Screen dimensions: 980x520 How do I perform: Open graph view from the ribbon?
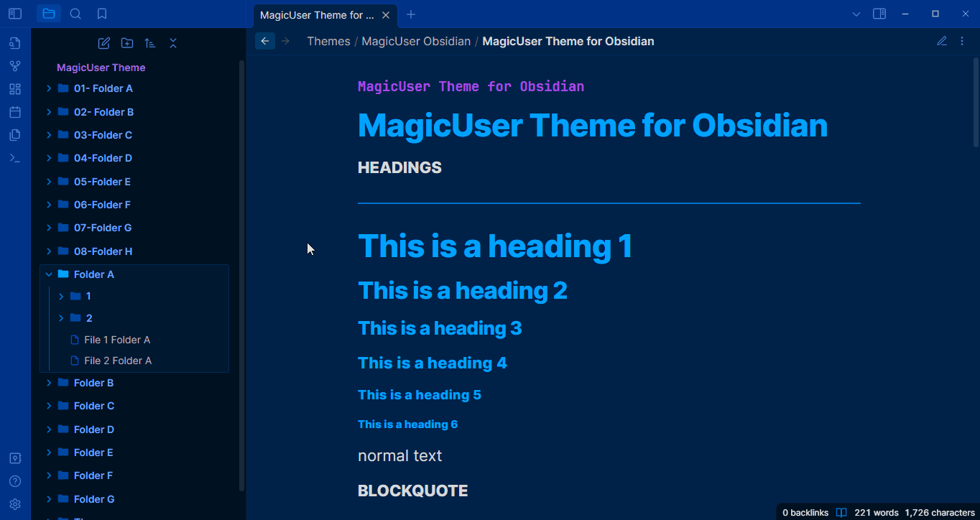point(15,66)
